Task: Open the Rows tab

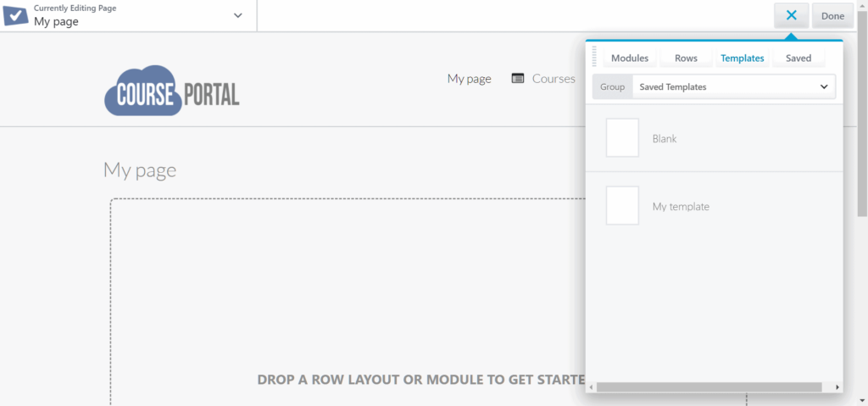Action: click(x=686, y=58)
